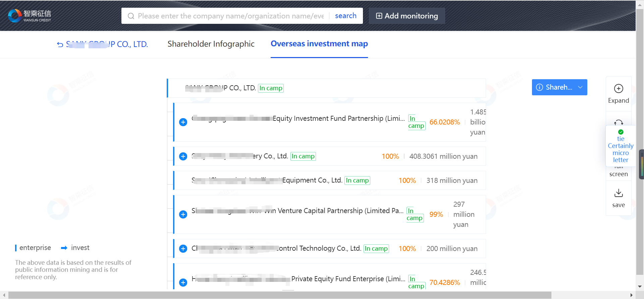Click the In camp tag on root company
644x299 pixels.
coord(271,88)
